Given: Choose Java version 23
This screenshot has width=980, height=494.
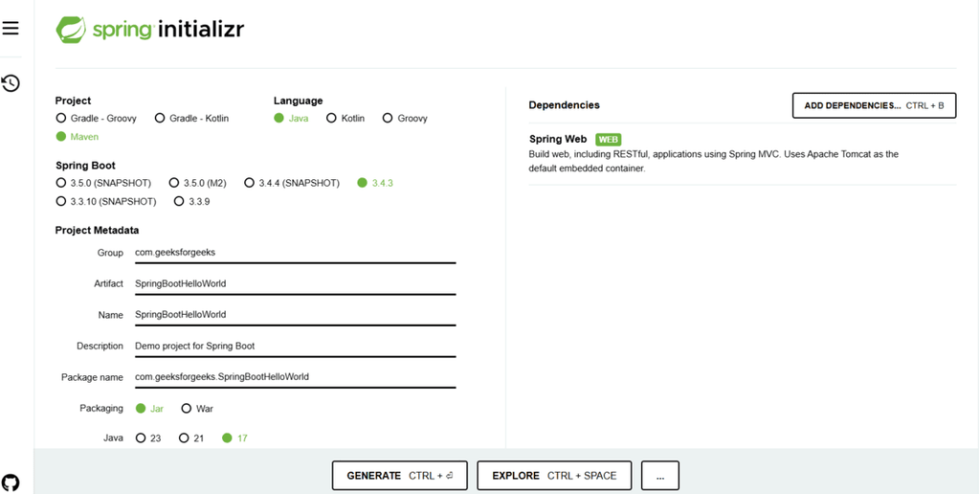Looking at the screenshot, I should point(148,438).
